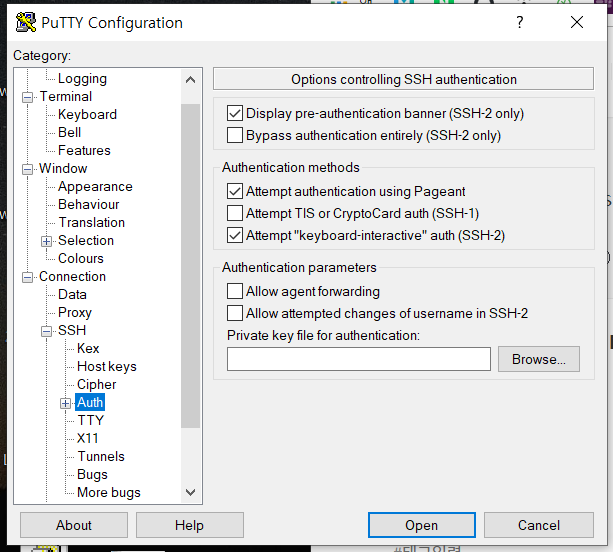Open More bugs category
The height and width of the screenshot is (552, 613).
pos(109,492)
